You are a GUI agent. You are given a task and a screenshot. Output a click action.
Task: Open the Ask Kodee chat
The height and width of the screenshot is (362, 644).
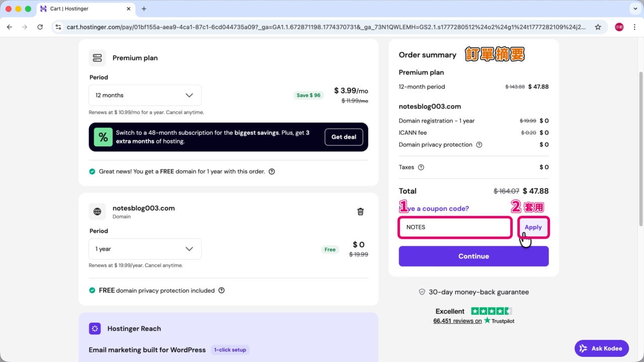(602, 348)
